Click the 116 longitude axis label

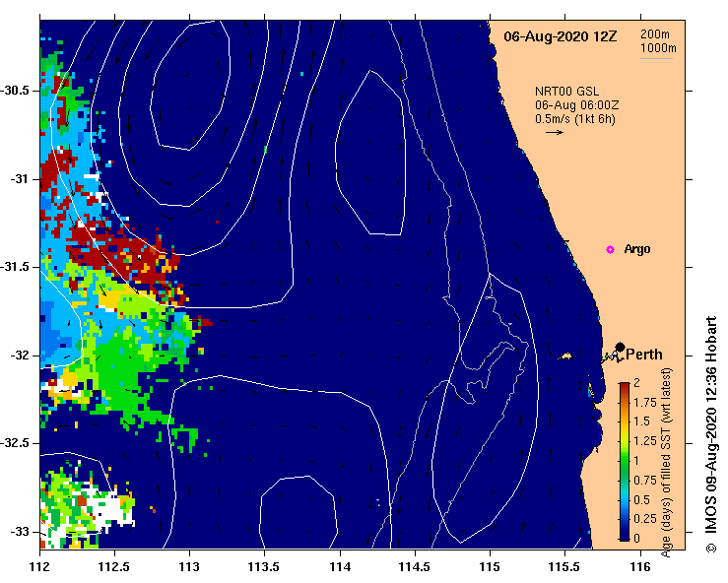coord(640,567)
